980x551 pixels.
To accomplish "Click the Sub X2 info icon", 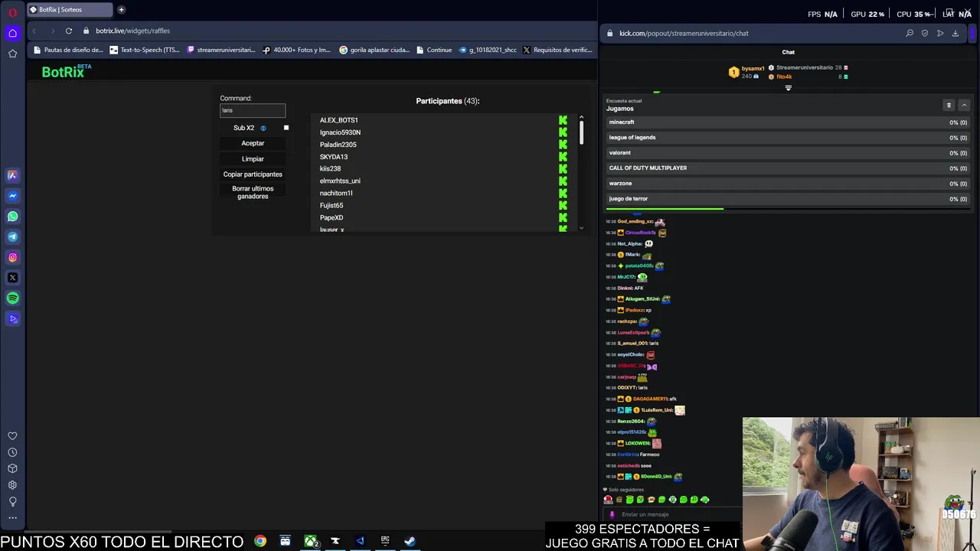I will [263, 128].
